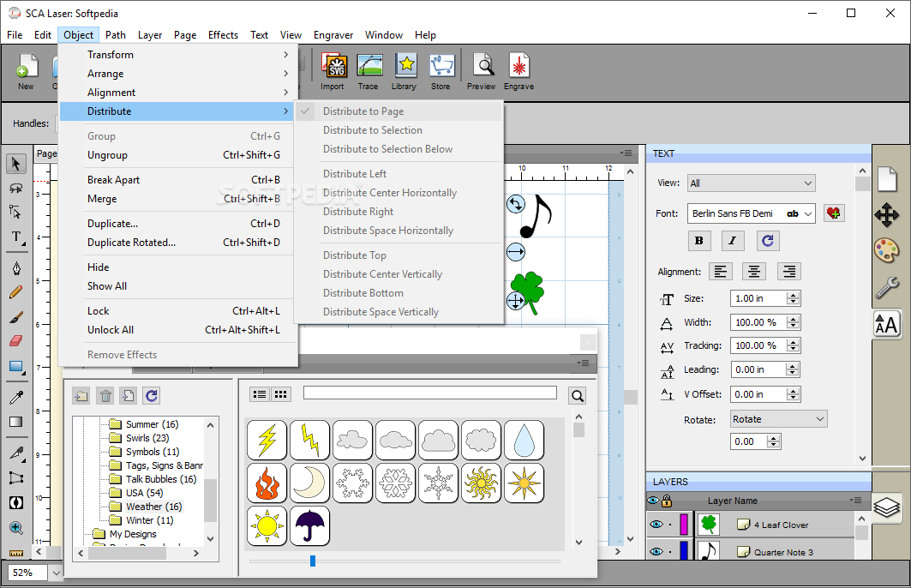
Task: Open the Import SVG tool
Action: pyautogui.click(x=333, y=71)
